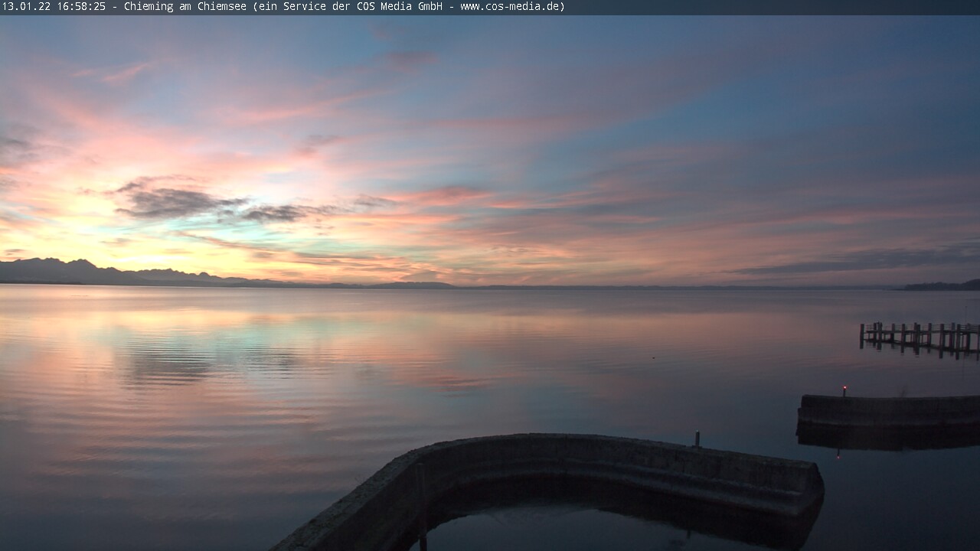Click the date 13.01.22 in top bar

[x=27, y=7]
